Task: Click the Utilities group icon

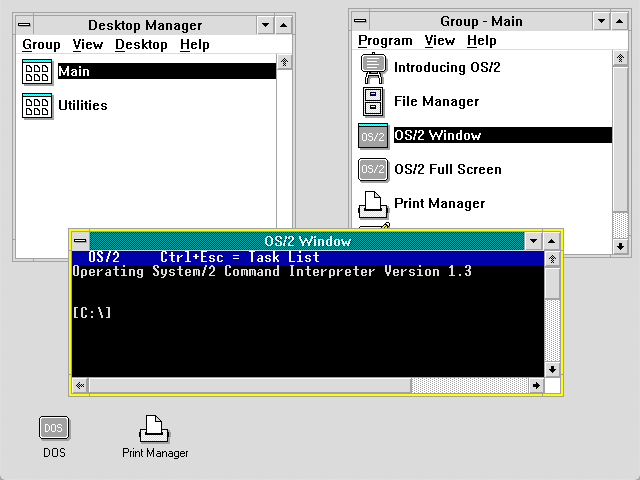Action: pos(37,106)
